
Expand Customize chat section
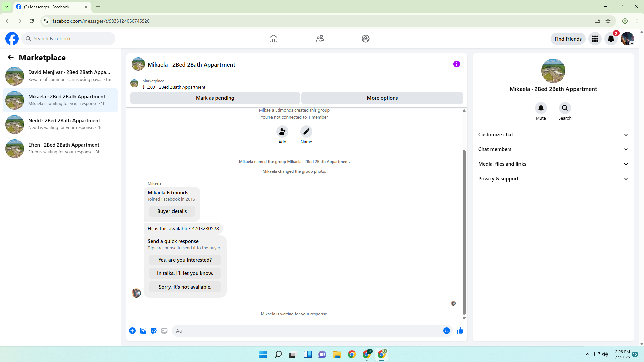[553, 135]
